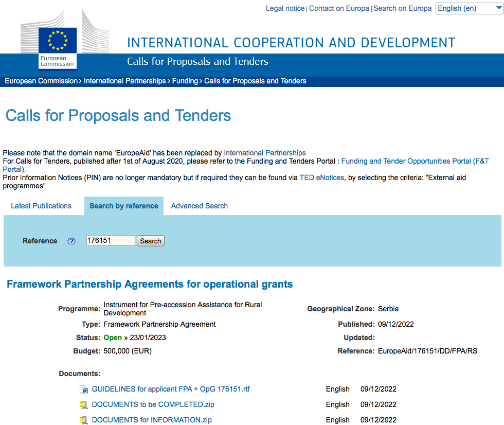Download DOCUMENTS to be COMPLETED.zip
This screenshot has height=425, width=504.
153,405
